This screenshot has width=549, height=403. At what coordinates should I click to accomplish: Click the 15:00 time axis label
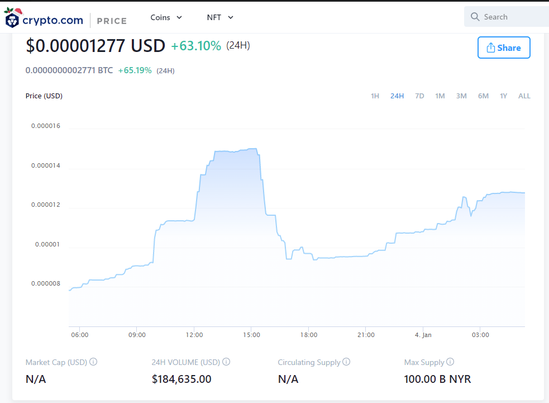click(251, 335)
